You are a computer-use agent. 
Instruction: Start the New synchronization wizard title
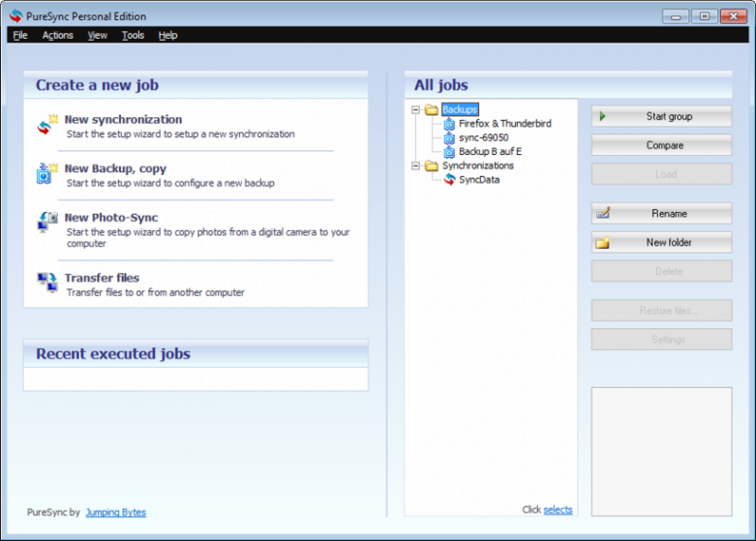(124, 119)
